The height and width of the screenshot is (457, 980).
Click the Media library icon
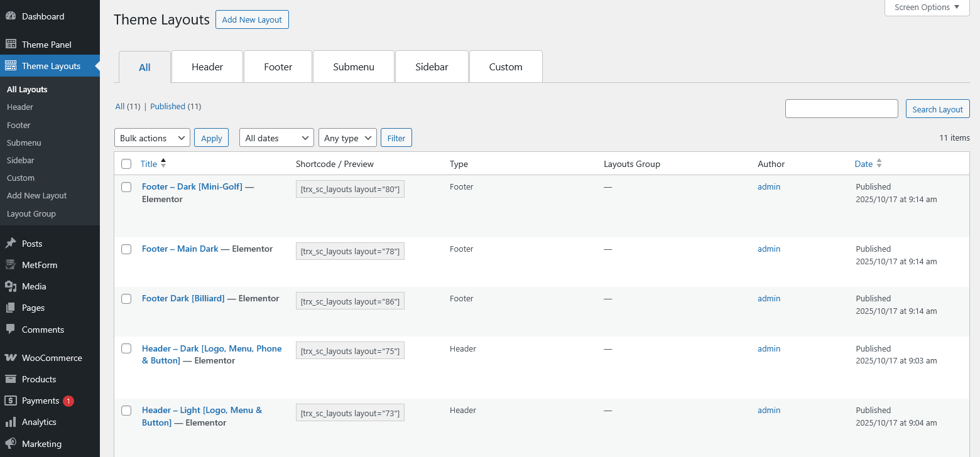click(x=11, y=286)
